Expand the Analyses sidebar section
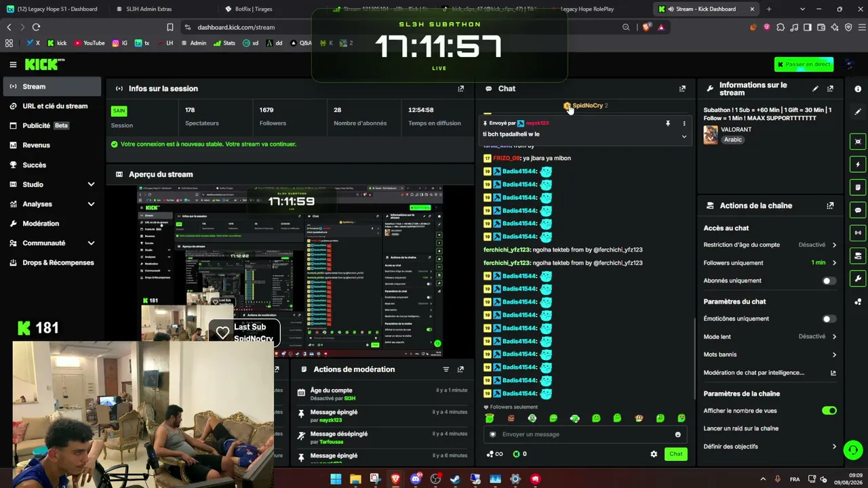Screen dimensions: 868x488 tap(91, 204)
